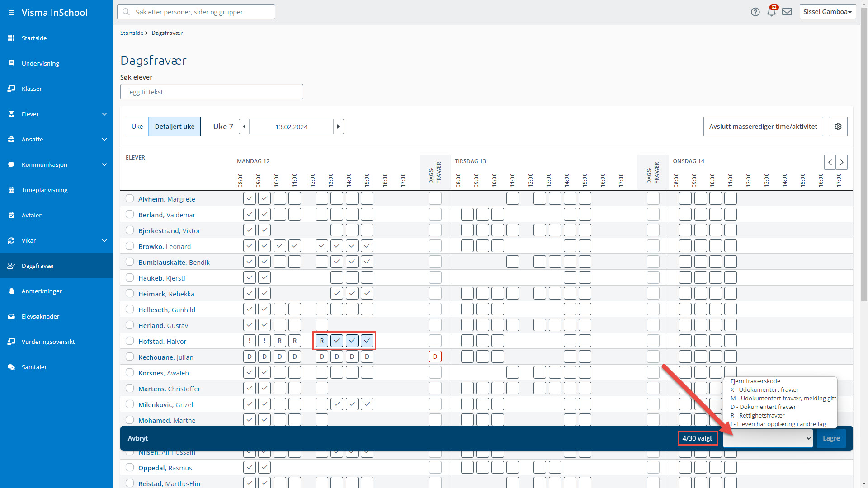
Task: Select student Alvheim, Margrete radio button
Action: 130,198
